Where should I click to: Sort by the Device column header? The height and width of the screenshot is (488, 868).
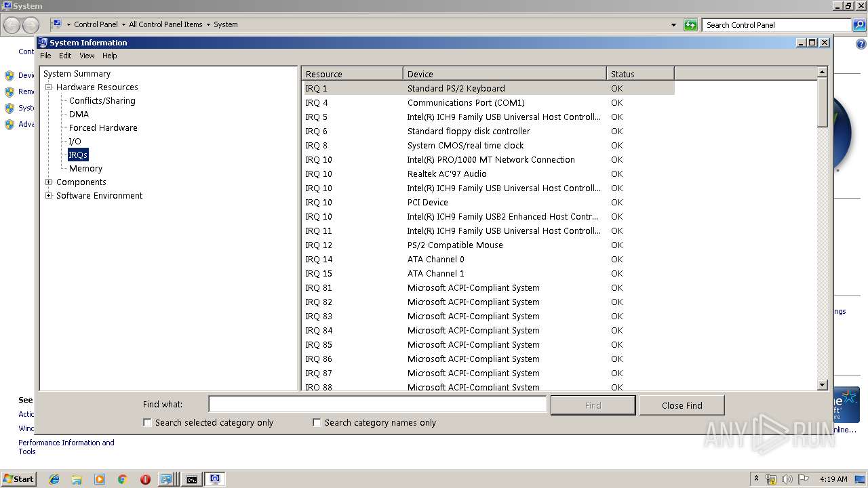coord(505,74)
